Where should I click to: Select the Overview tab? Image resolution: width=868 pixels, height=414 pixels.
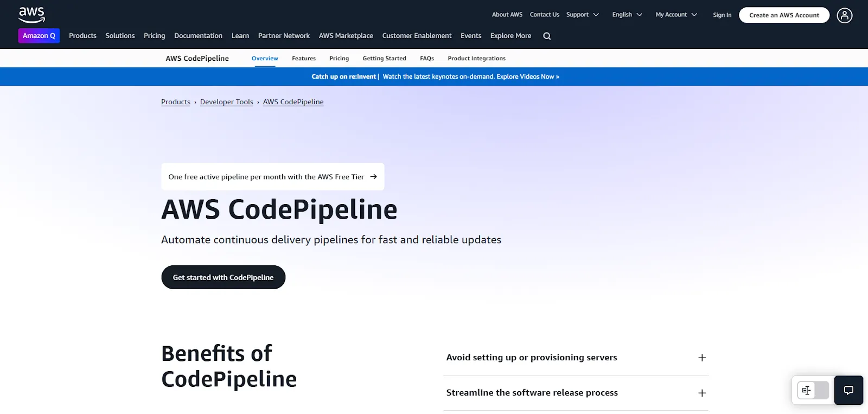265,59
